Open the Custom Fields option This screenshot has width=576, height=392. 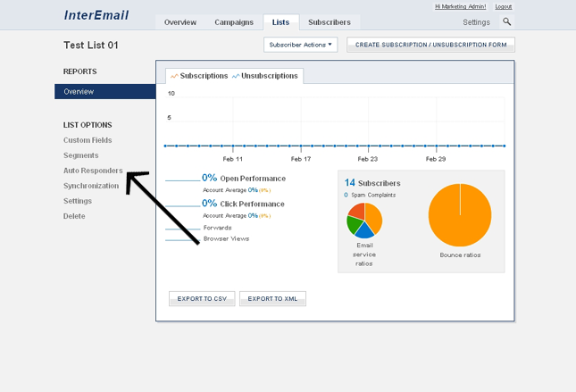[x=88, y=140]
